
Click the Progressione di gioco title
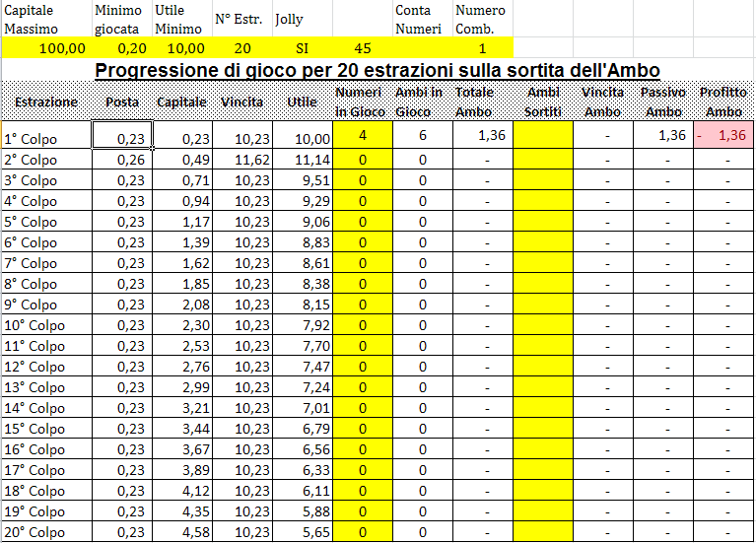(x=378, y=70)
